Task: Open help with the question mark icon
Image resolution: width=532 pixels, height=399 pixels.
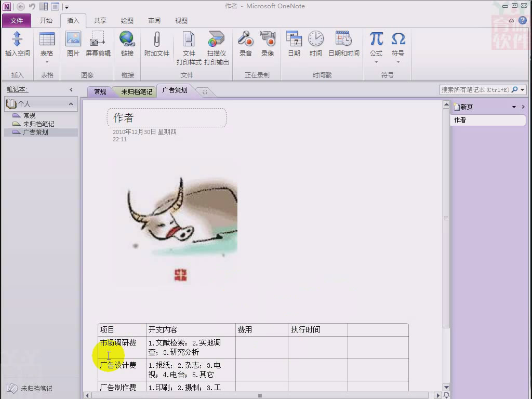Action: (x=523, y=20)
